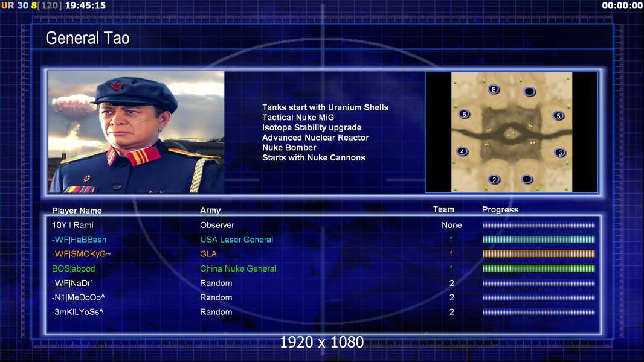Click start position 2 on the minimap
The height and width of the screenshot is (362, 644).
point(494,179)
